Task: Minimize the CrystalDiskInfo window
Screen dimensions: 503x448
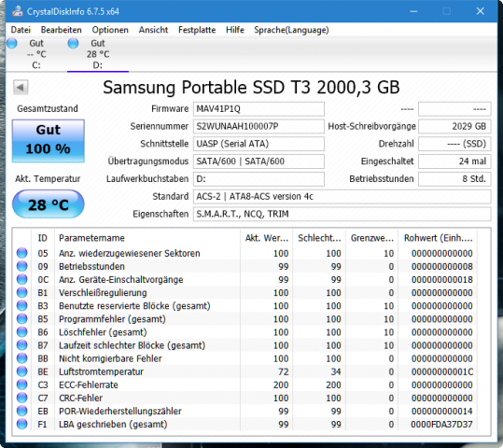Action: (x=413, y=11)
